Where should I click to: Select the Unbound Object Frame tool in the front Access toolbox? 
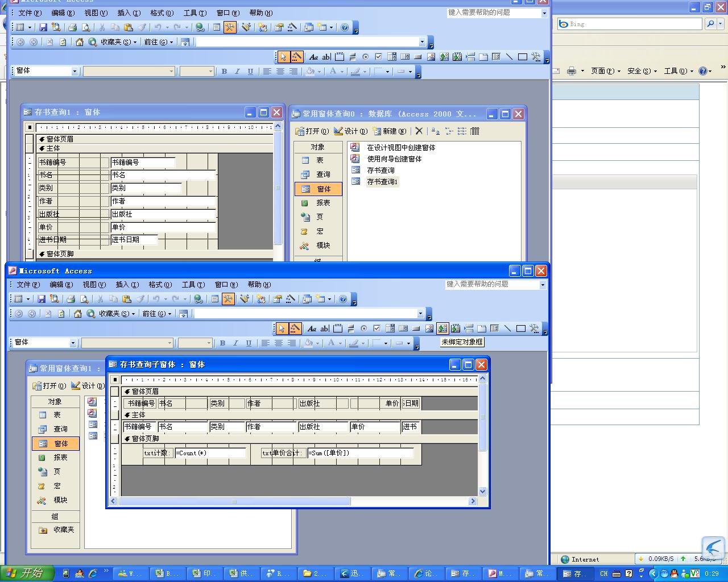point(442,329)
